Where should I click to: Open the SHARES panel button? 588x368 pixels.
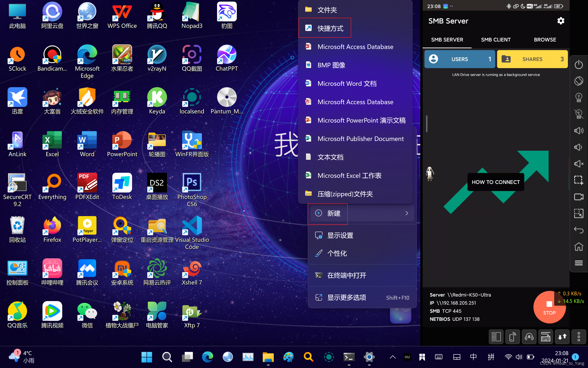[532, 59]
